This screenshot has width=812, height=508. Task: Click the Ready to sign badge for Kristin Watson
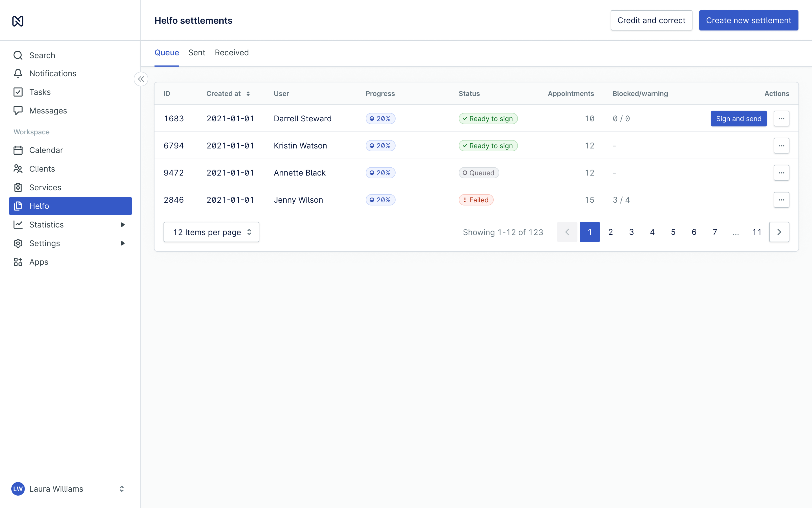(488, 146)
